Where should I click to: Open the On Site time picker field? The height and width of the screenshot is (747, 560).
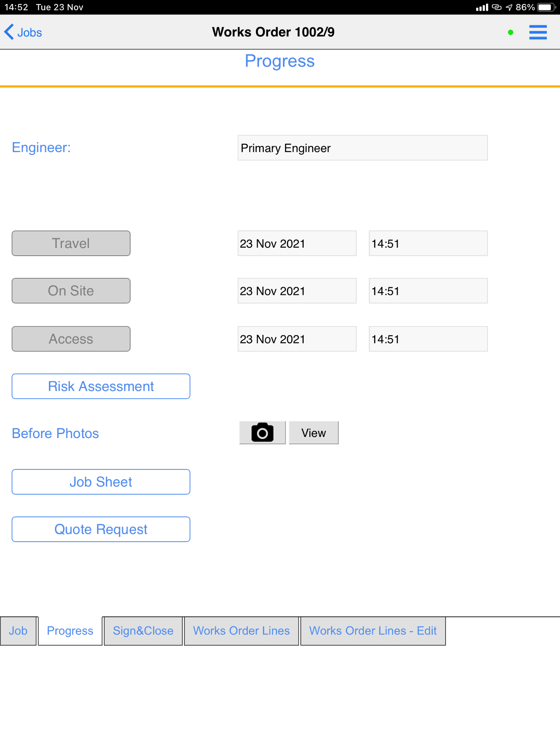coord(428,291)
